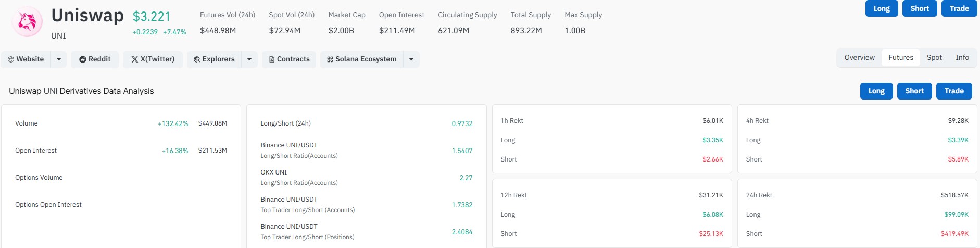Open the X(Twitter) profile link
980x248 pixels.
(x=153, y=59)
